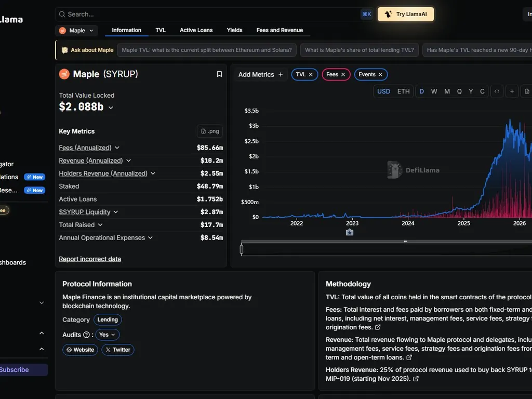Switch chart denomination to ETH
This screenshot has width=532, height=399.
point(403,91)
